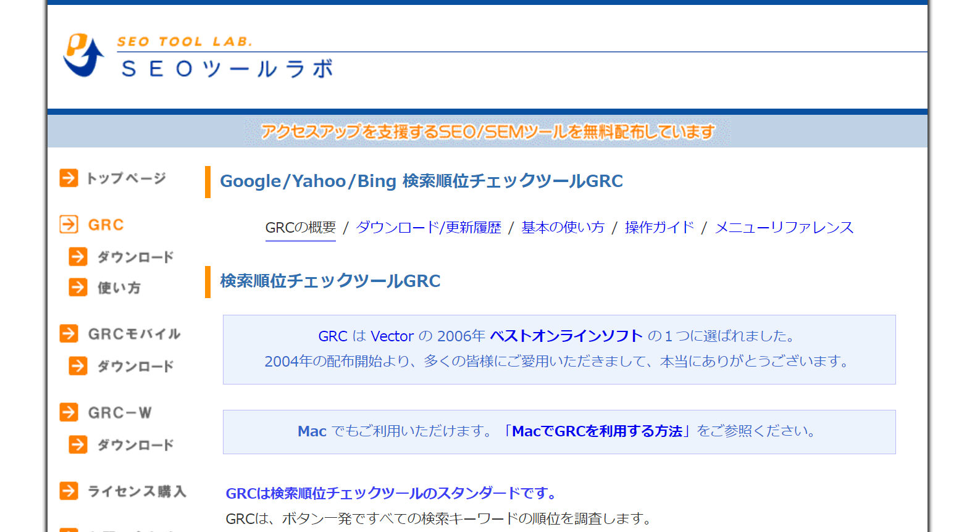
Task: Click the arrow icon next to ダウンロード under GRC
Action: pyautogui.click(x=78, y=256)
